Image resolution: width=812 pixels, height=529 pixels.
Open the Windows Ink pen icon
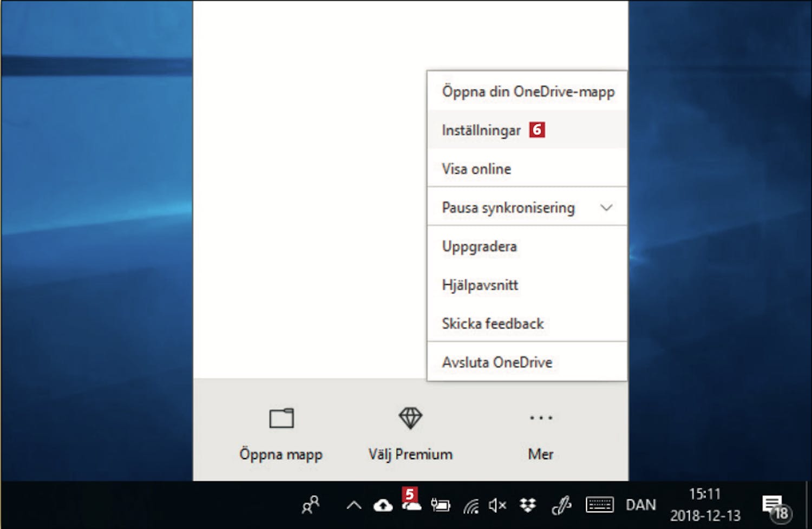[561, 506]
